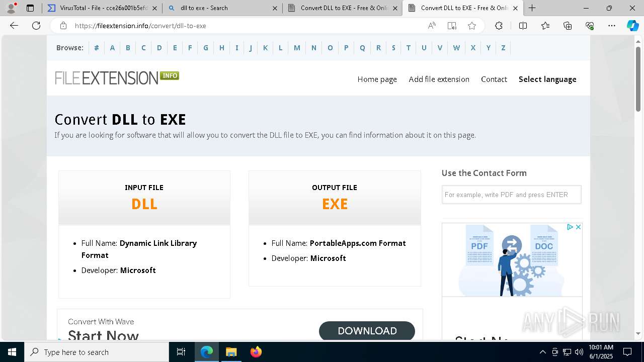644x362 pixels.
Task: Go back with browser back arrow
Action: 14,26
